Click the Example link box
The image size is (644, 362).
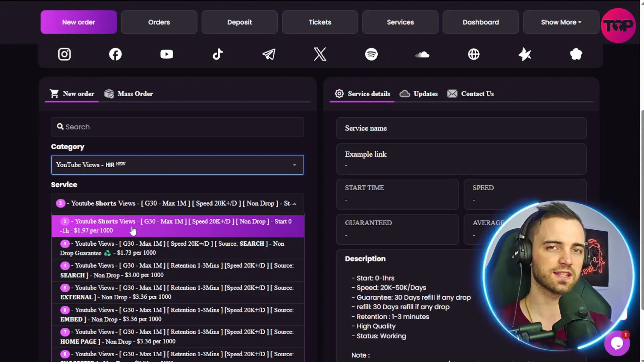[x=461, y=159]
